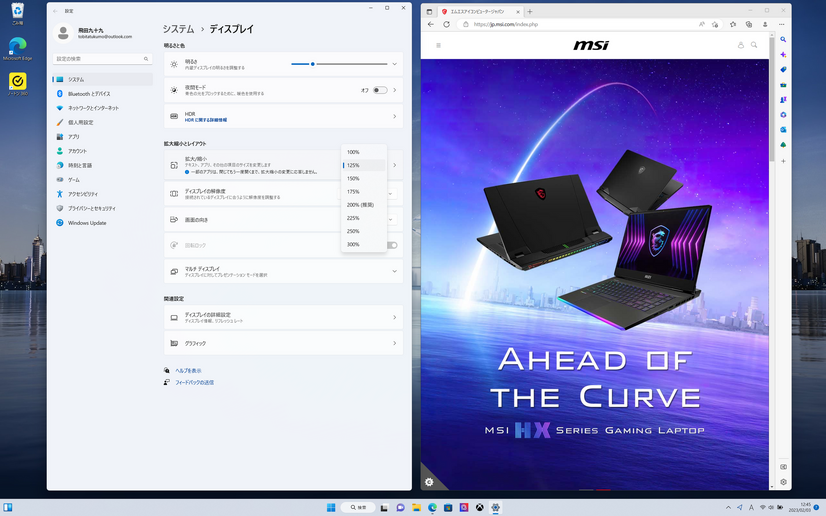The image size is (826, 516).
Task: Open Discover sparkle icon in Edge sidebar
Action: pyautogui.click(x=783, y=55)
